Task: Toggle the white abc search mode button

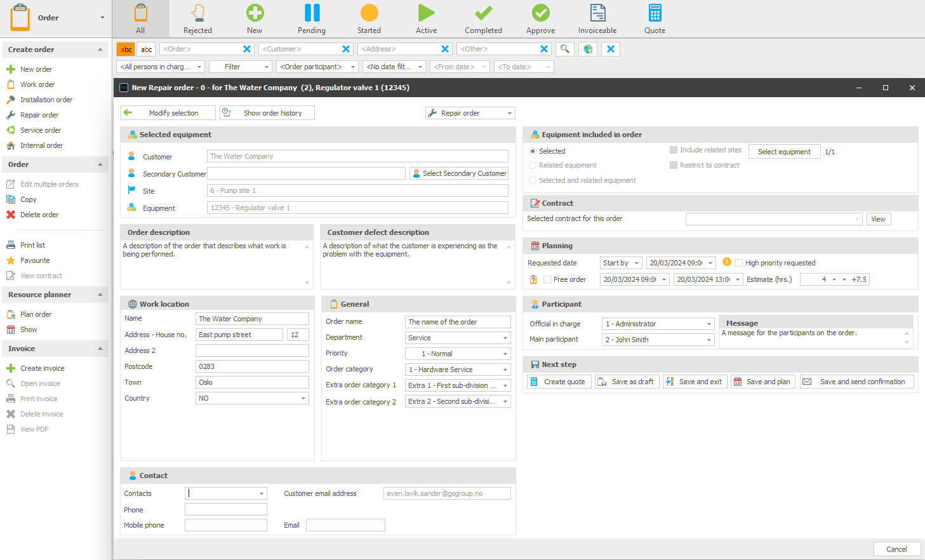Action: click(x=147, y=49)
